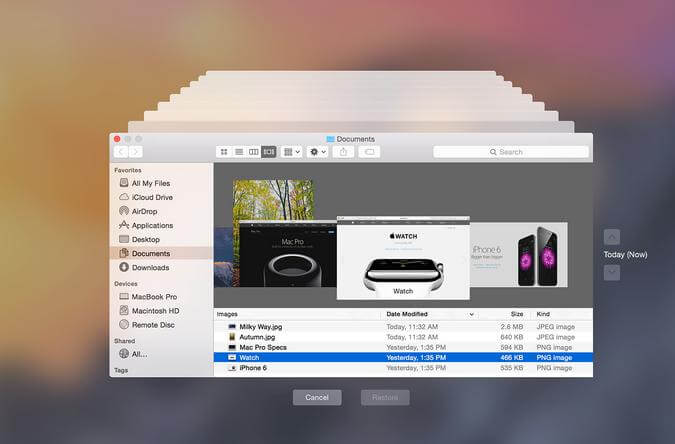The height and width of the screenshot is (444, 675).
Task: Select the Autumn forest thumbnail
Action: 273,199
